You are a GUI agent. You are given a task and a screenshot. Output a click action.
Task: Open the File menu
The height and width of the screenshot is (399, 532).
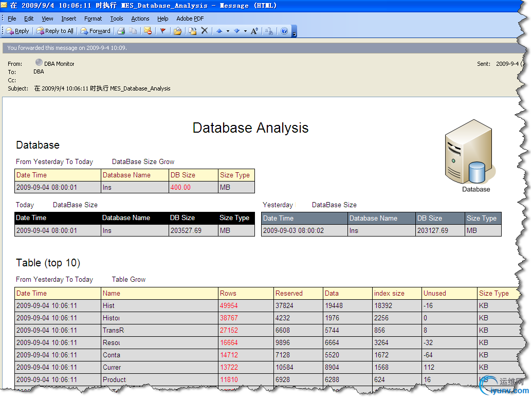(x=12, y=19)
